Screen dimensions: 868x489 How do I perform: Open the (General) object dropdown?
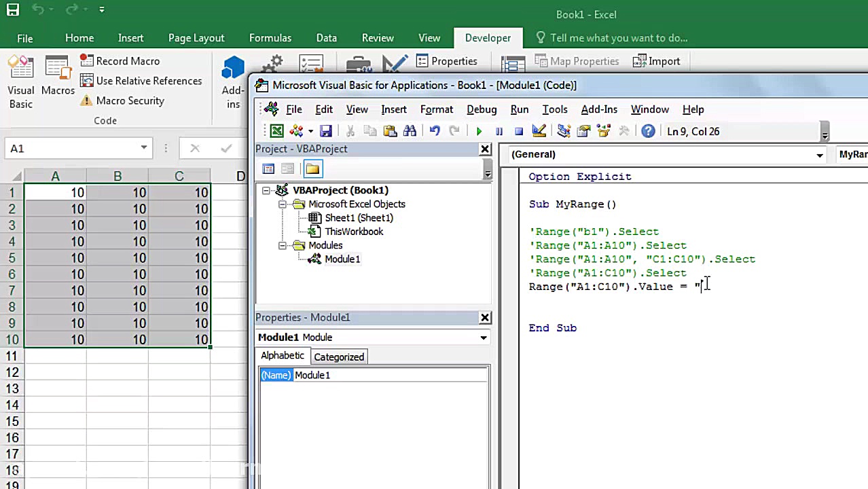(x=820, y=155)
